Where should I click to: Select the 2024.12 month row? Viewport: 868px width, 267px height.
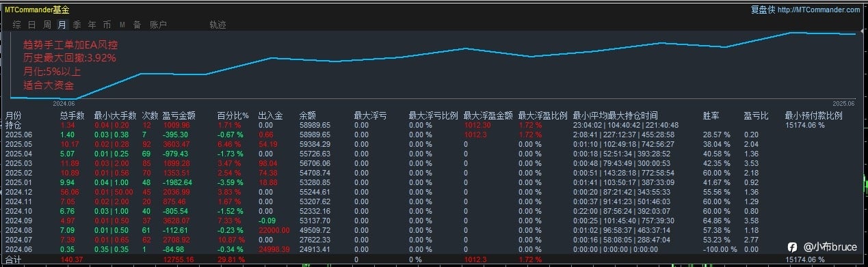[434, 193]
